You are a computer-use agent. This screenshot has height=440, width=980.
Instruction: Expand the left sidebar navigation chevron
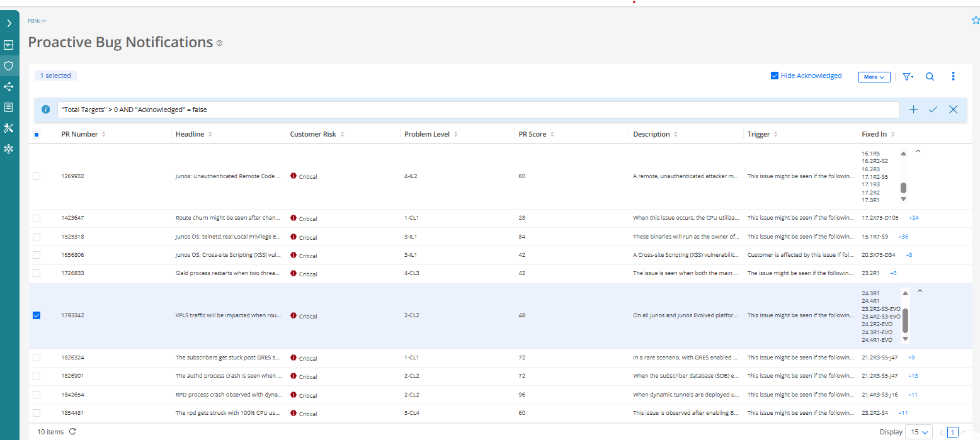[x=9, y=23]
